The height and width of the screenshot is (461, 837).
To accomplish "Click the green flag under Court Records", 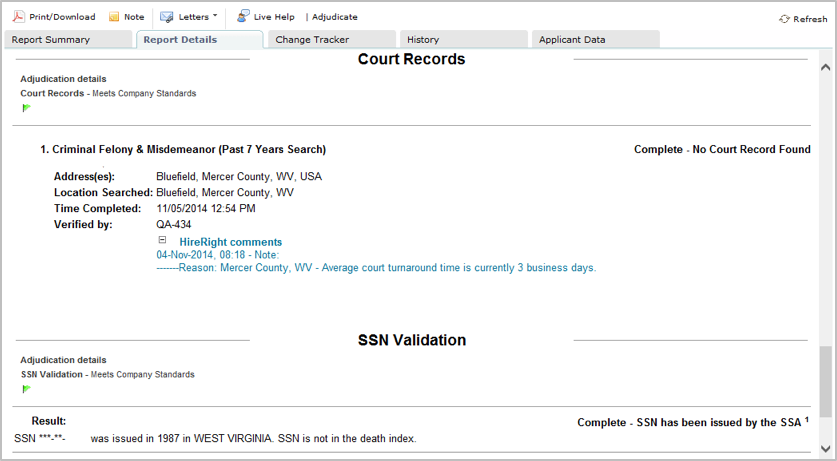I will point(26,108).
